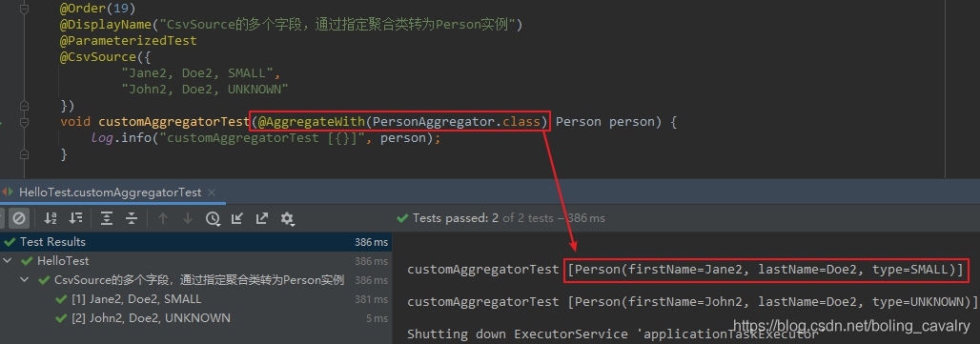Collapse the CsvSource display name node
The image size is (980, 344).
click(25, 280)
